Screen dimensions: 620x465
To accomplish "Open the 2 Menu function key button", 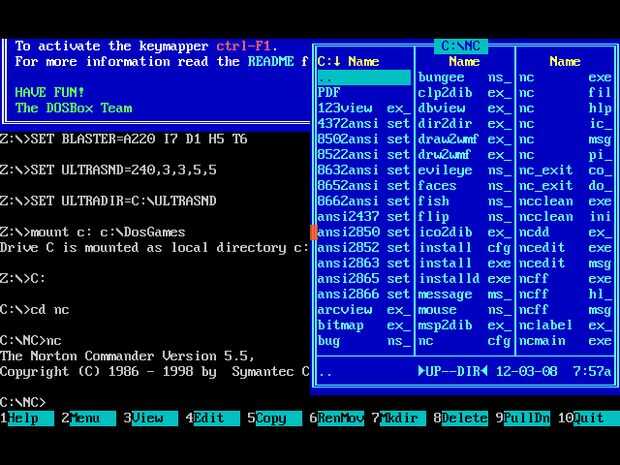I will (x=89, y=418).
